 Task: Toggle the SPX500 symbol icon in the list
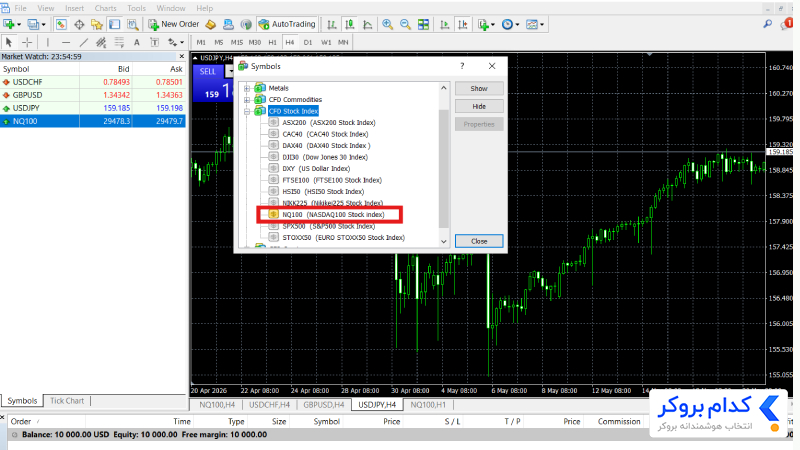click(x=273, y=226)
